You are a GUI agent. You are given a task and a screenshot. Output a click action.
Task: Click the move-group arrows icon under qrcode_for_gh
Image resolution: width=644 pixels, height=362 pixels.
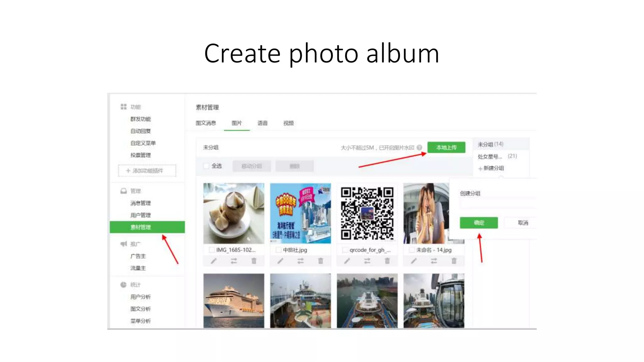[367, 261]
